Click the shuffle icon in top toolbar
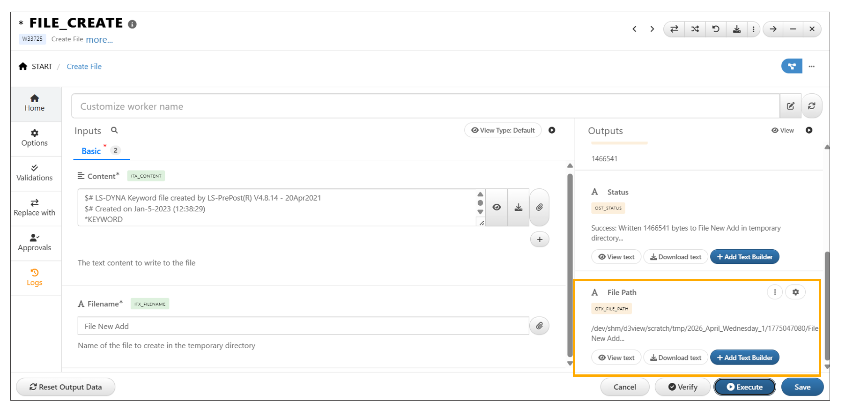This screenshot has height=410, width=868. coord(695,29)
